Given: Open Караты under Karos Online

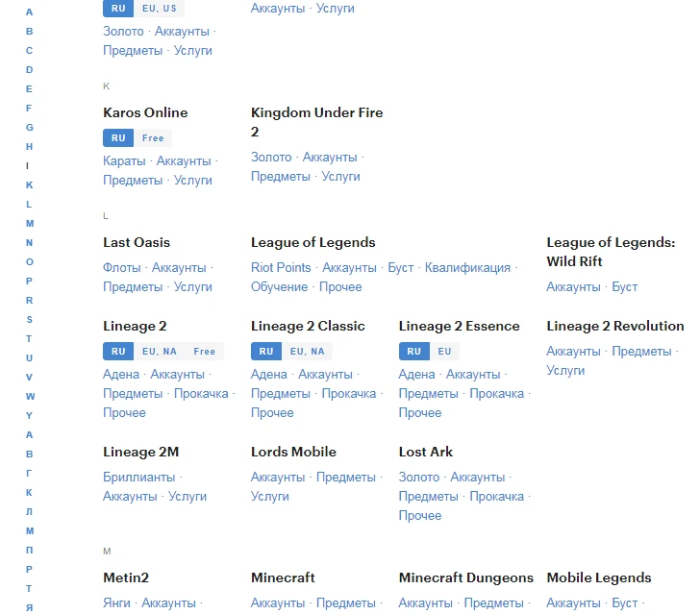Looking at the screenshot, I should (124, 160).
